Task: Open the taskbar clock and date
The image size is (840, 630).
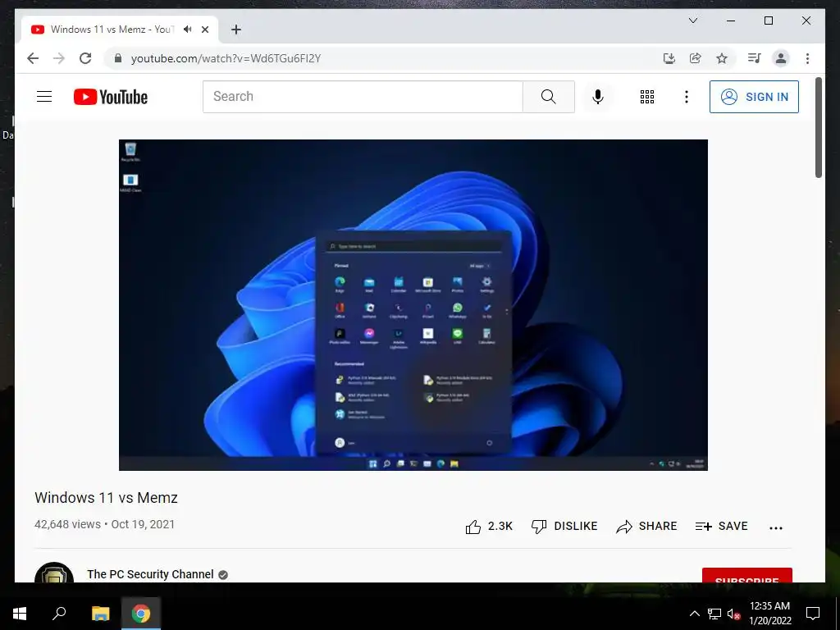Action: [x=769, y=614]
